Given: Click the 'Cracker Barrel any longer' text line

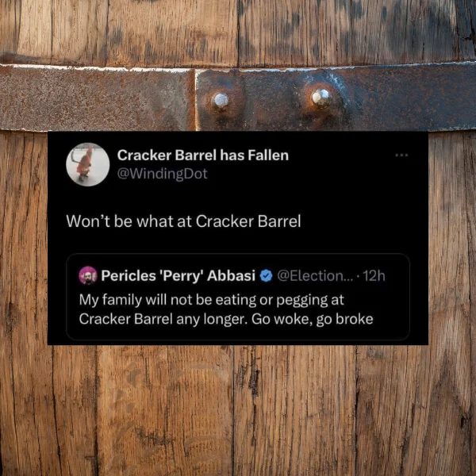Looking at the screenshot, I should (x=162, y=319).
